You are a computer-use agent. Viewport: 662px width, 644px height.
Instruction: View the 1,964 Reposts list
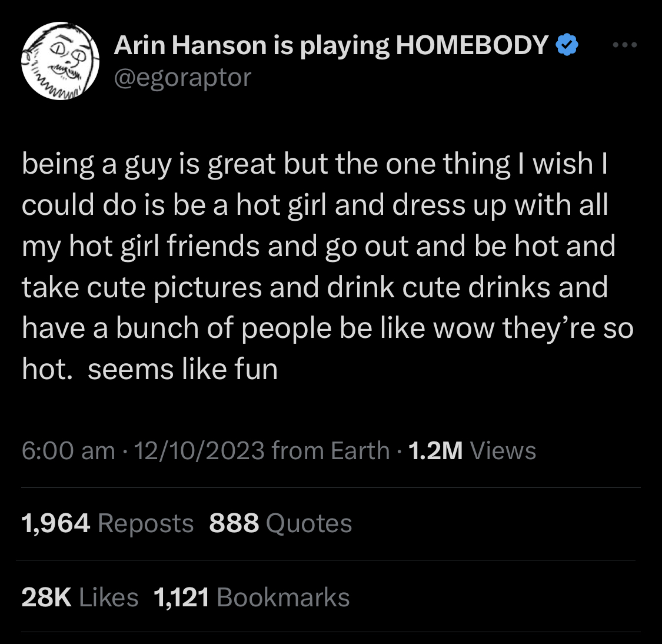tap(107, 523)
